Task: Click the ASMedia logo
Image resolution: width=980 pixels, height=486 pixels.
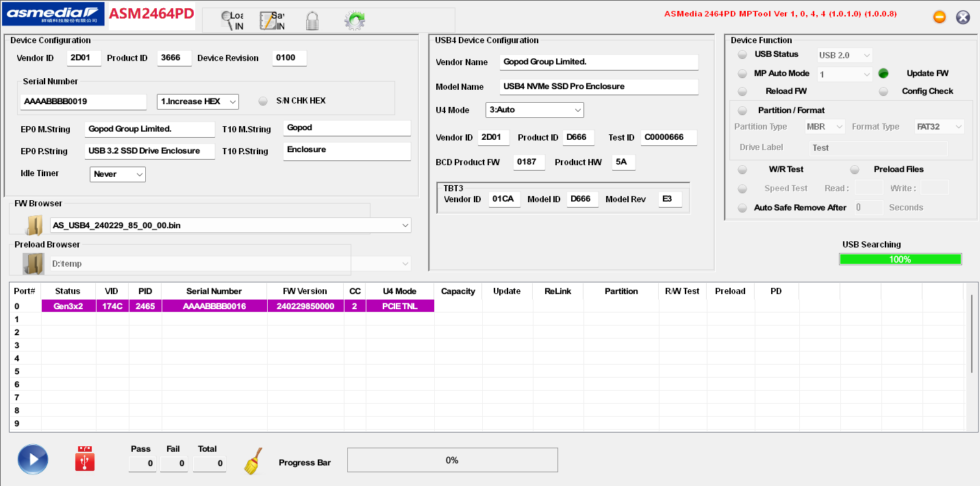Action: pyautogui.click(x=53, y=14)
